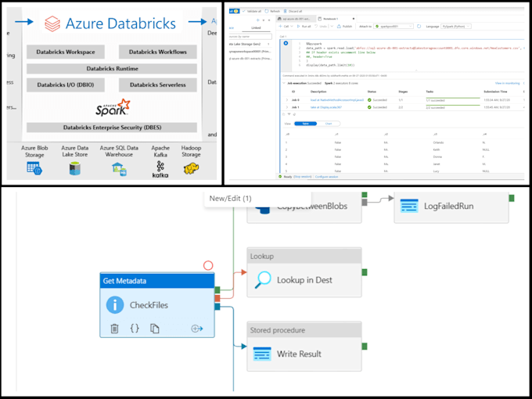Click Databricks I/O (DBIO) box
Viewport: 532px width, 399px height.
click(66, 84)
